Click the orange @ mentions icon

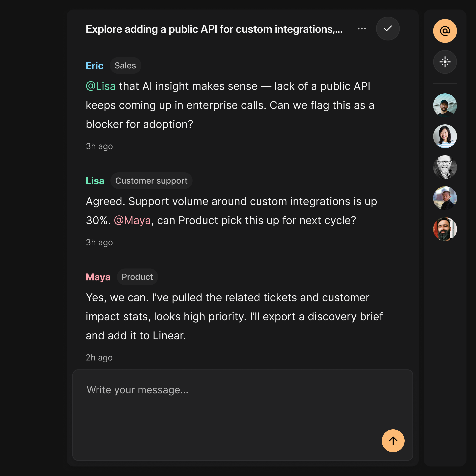(445, 31)
